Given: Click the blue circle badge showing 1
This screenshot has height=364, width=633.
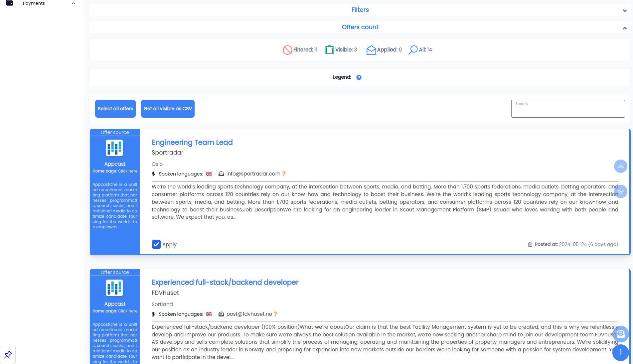Looking at the screenshot, I should pyautogui.click(x=620, y=353).
